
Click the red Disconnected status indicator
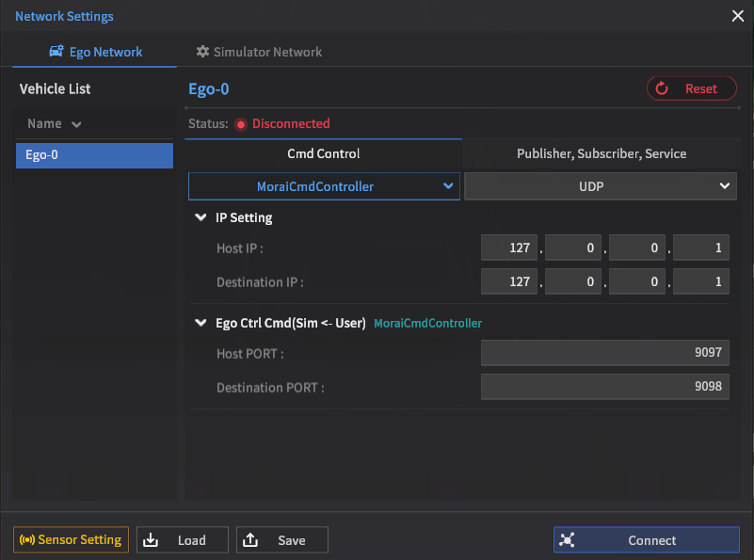pyautogui.click(x=241, y=124)
